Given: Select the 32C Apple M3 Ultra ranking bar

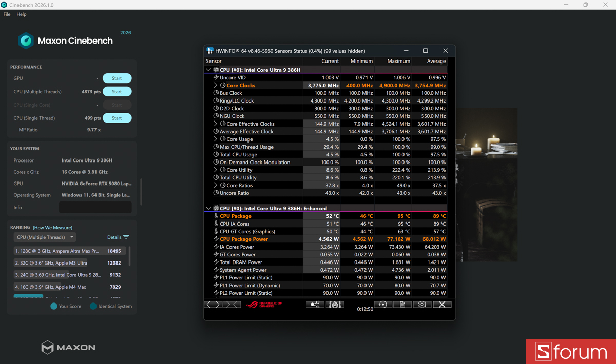Looking at the screenshot, I should coord(70,263).
